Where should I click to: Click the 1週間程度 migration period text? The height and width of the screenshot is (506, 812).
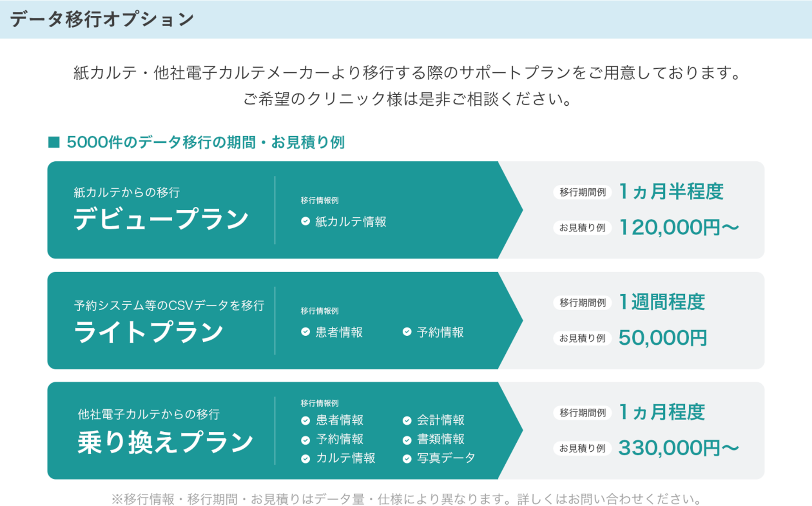(662, 302)
